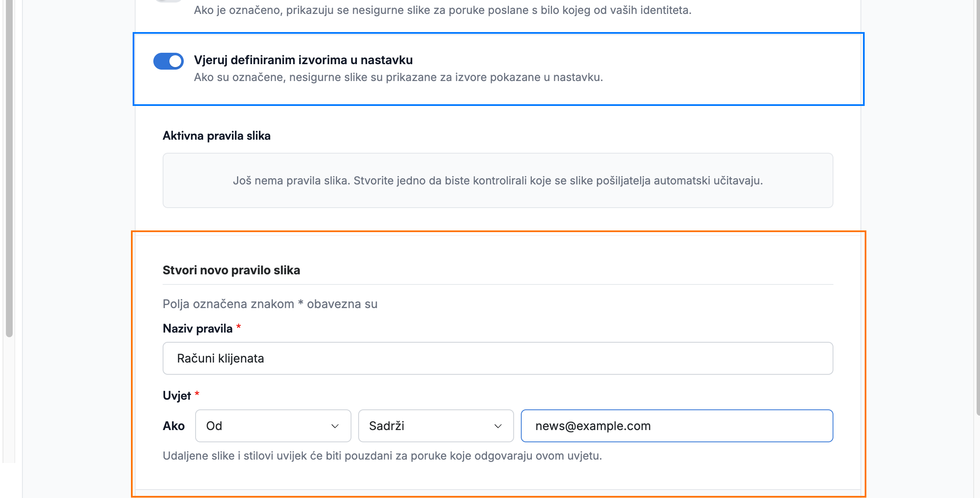Click the Ako label before the dropdowns
The height and width of the screenshot is (498, 980).
[174, 426]
